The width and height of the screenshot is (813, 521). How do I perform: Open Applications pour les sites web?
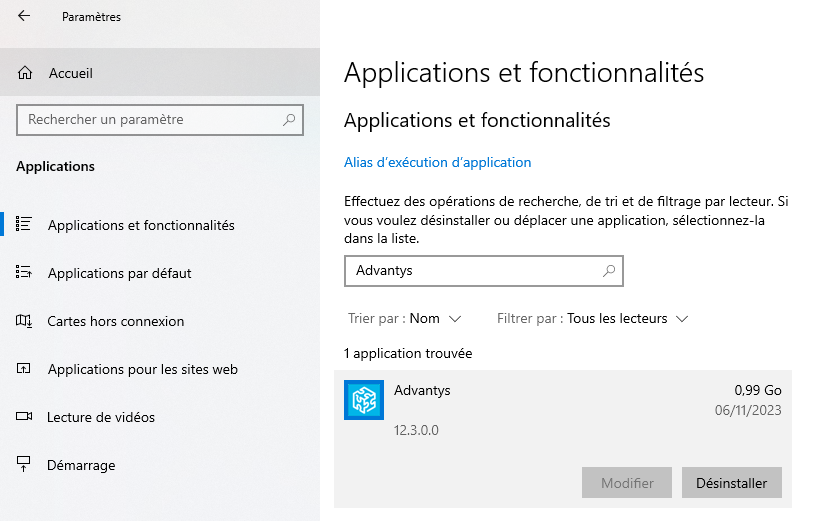tap(142, 369)
